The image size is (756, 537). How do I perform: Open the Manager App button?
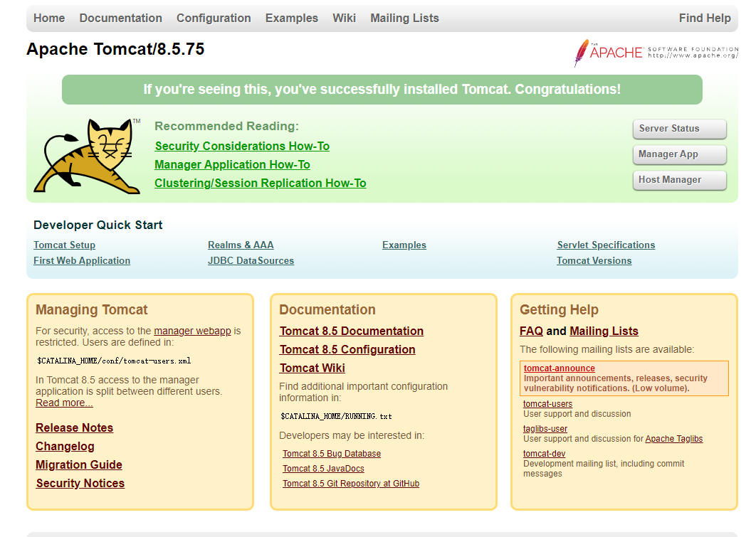click(679, 154)
